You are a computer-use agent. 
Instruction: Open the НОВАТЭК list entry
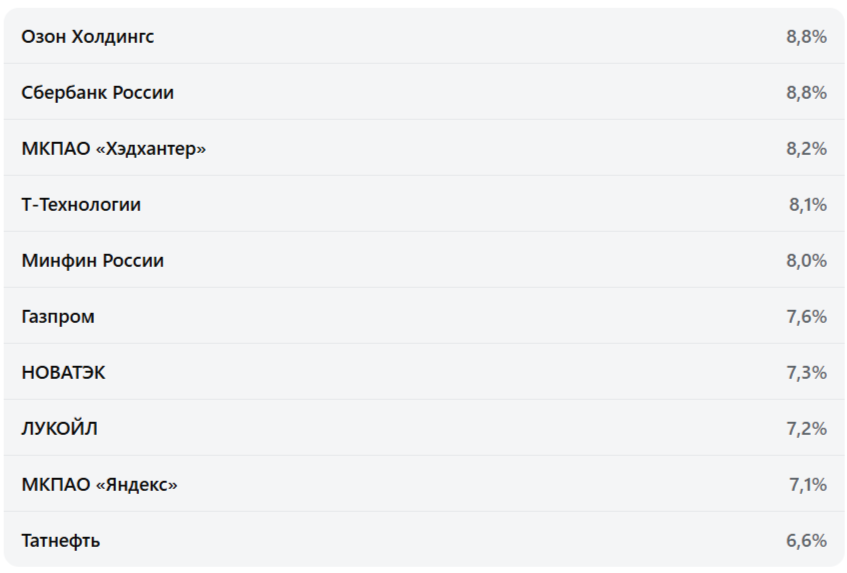[x=63, y=373]
